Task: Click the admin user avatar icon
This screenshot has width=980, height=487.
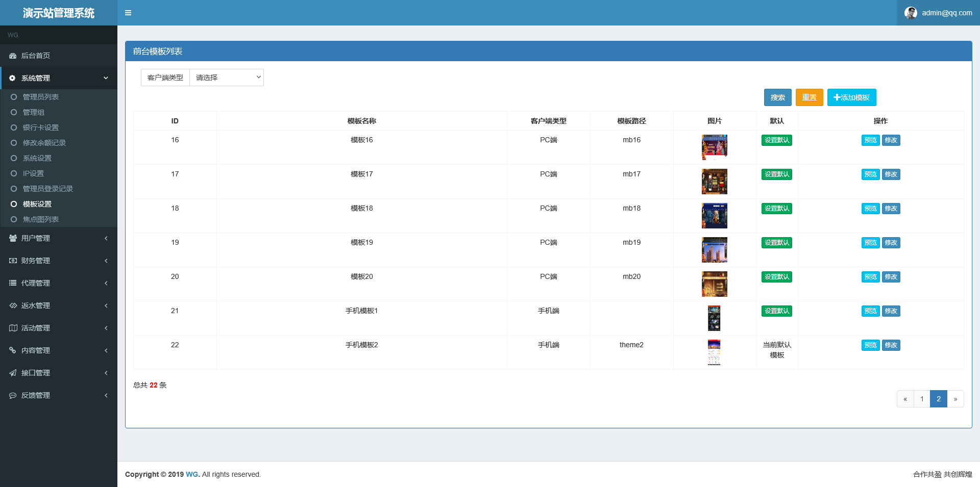Action: pos(911,13)
